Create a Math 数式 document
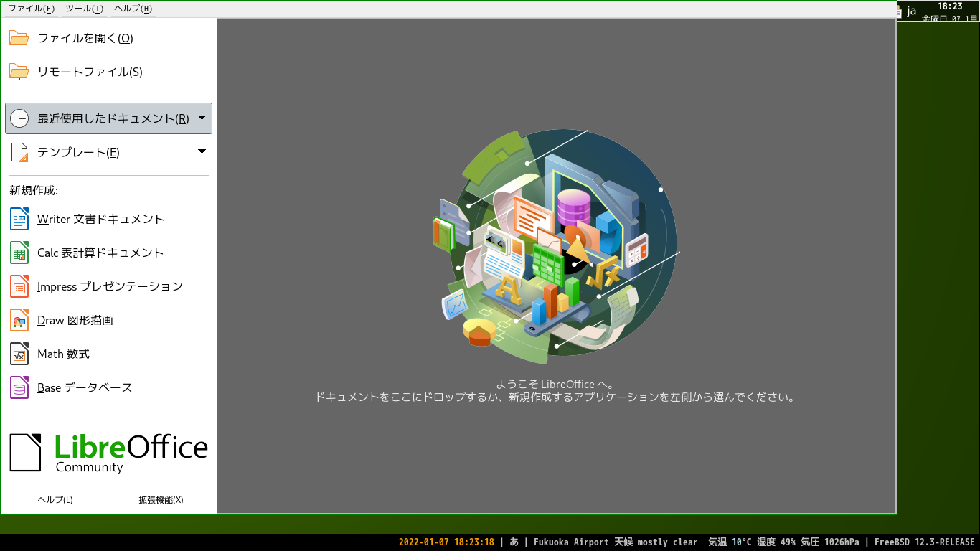The width and height of the screenshot is (980, 551). [63, 354]
